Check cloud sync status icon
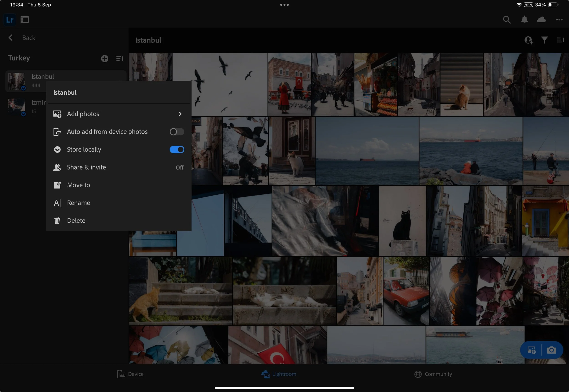 pyautogui.click(x=541, y=20)
